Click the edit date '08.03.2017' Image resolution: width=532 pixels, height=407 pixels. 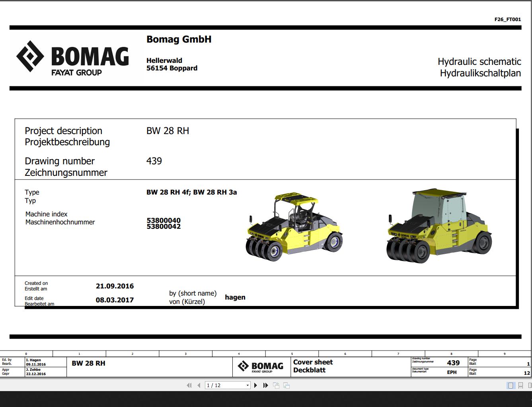[115, 300]
